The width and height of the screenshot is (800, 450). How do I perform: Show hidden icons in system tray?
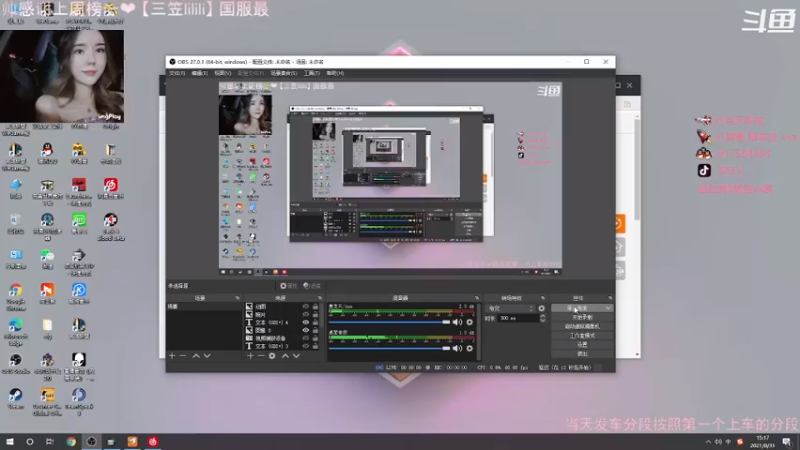pos(708,442)
